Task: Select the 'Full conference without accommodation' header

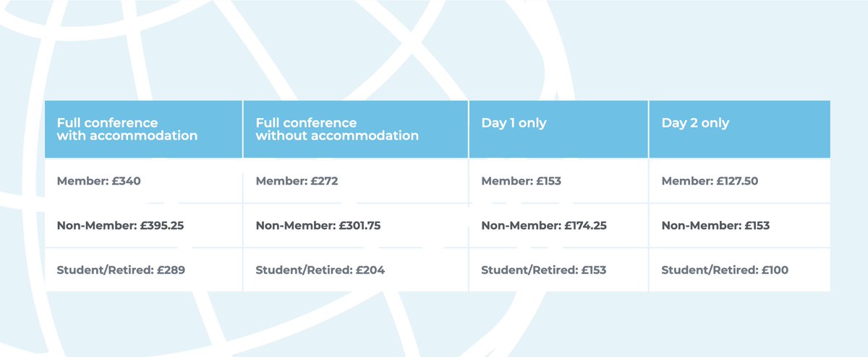Action: point(355,129)
